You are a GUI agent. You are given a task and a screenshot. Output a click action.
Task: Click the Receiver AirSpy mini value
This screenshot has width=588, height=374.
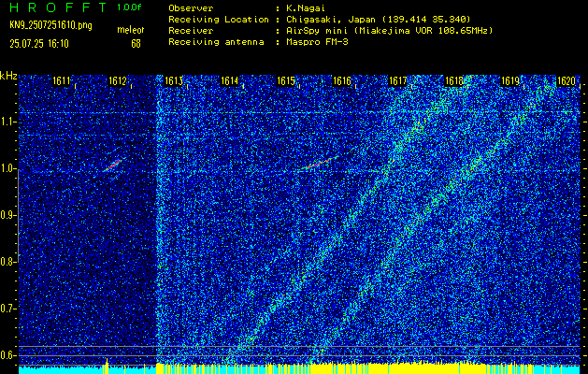click(390, 30)
